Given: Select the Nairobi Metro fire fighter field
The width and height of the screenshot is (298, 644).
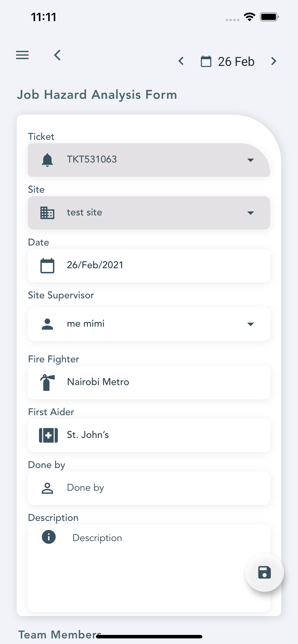Looking at the screenshot, I should tap(149, 382).
